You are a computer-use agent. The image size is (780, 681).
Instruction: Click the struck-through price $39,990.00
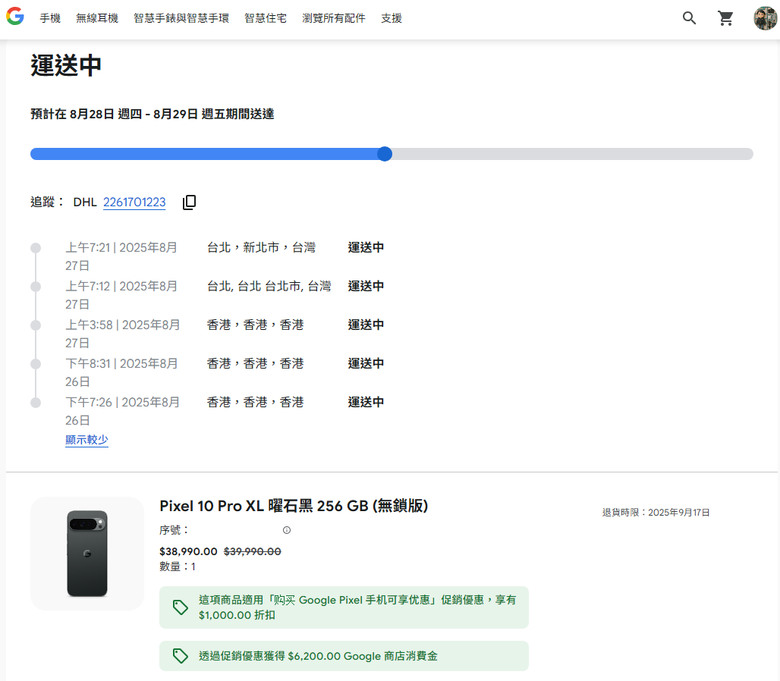pyautogui.click(x=252, y=551)
